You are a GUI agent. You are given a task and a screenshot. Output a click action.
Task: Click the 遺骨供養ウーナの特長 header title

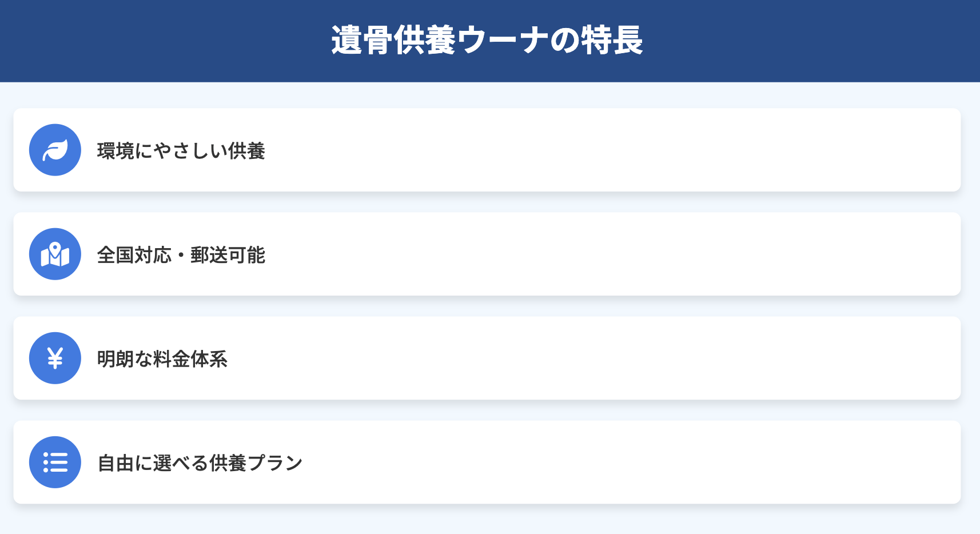(487, 41)
